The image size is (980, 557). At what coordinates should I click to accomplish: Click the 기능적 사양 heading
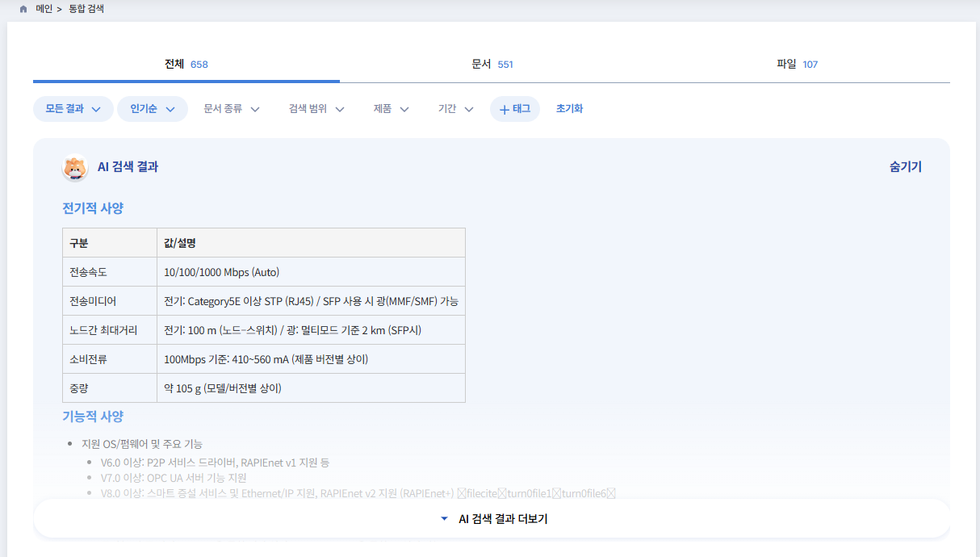point(93,417)
